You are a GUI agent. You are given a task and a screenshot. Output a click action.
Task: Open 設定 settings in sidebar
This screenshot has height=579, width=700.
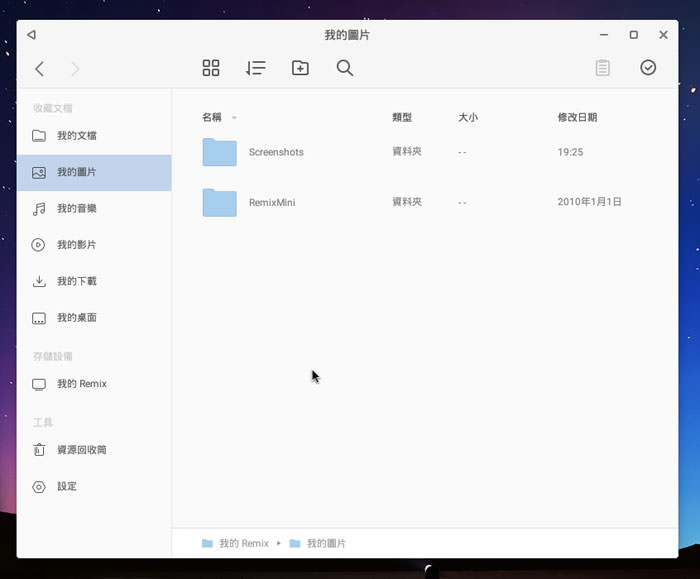click(66, 487)
